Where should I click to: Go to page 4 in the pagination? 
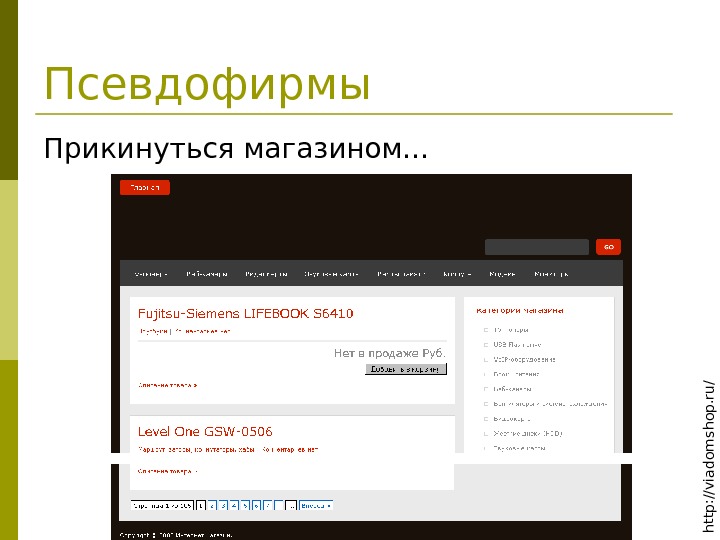pyautogui.click(x=235, y=506)
